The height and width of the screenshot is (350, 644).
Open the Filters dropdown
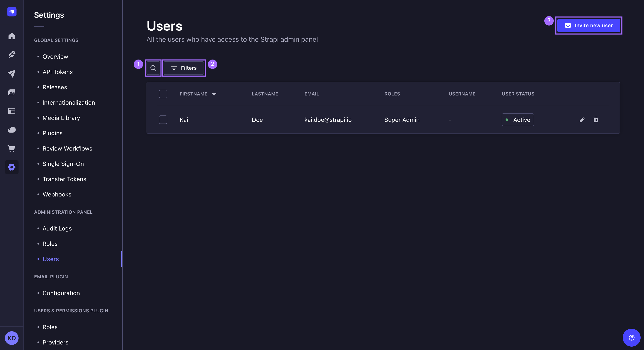(x=184, y=68)
